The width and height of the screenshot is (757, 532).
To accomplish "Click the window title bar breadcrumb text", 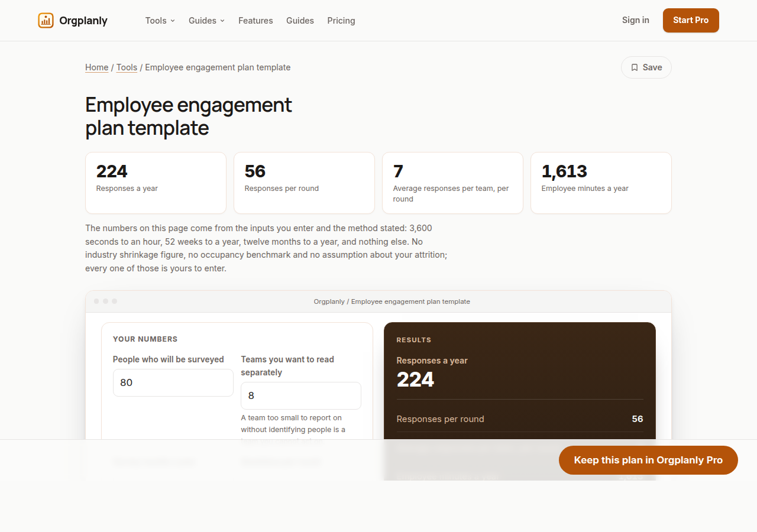I will 392,301.
